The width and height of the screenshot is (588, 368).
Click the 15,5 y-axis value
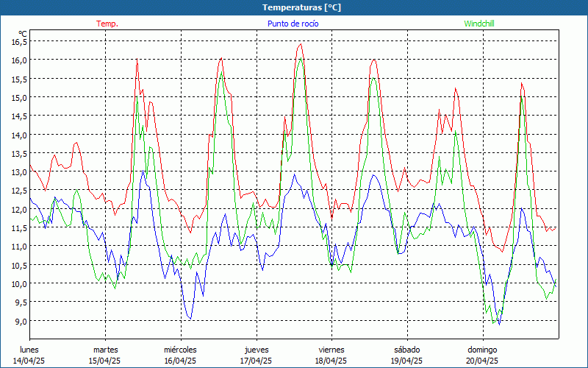tap(20, 79)
